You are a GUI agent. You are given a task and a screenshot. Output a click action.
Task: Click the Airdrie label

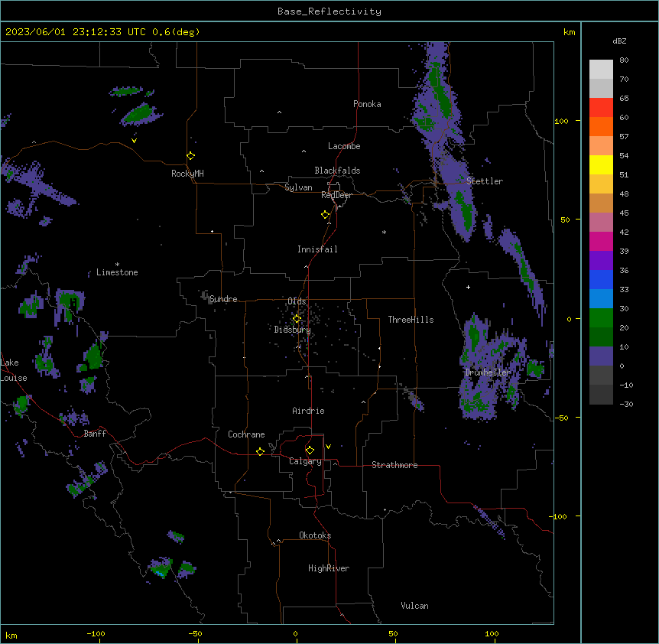pos(308,411)
